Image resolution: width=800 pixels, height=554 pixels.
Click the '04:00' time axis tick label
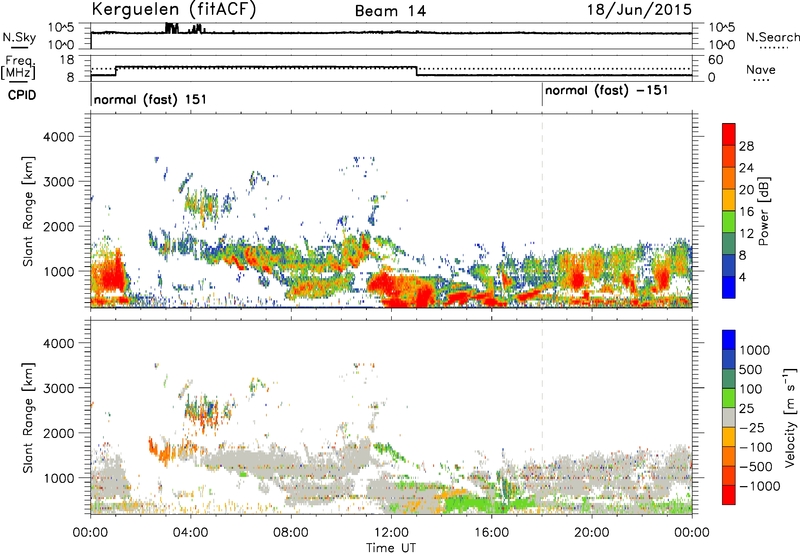click(x=190, y=533)
